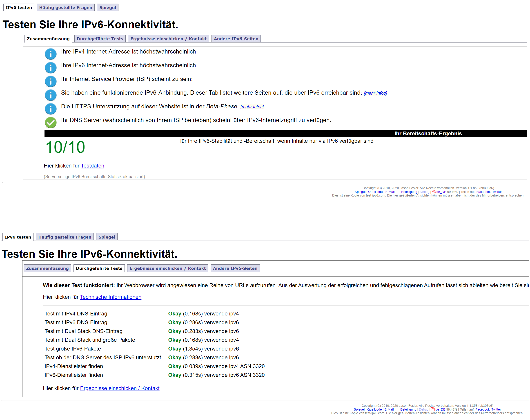Screen dimensions: 530x420
Task: Open 'Technische Informationen' link
Action: (111, 297)
